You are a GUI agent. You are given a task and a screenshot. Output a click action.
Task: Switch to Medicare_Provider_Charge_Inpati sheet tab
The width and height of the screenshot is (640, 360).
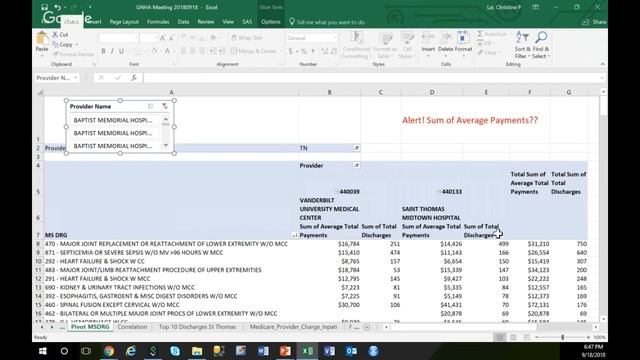293,327
